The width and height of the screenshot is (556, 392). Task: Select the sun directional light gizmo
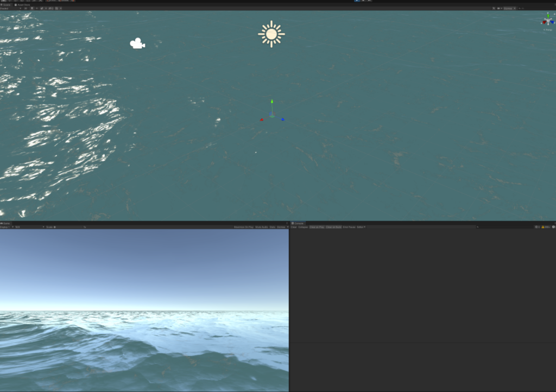click(271, 34)
